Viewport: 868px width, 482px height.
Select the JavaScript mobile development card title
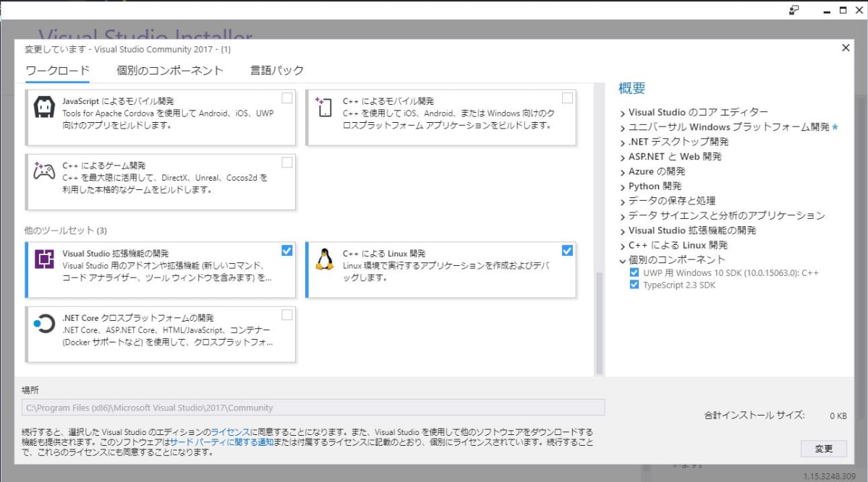[x=119, y=101]
